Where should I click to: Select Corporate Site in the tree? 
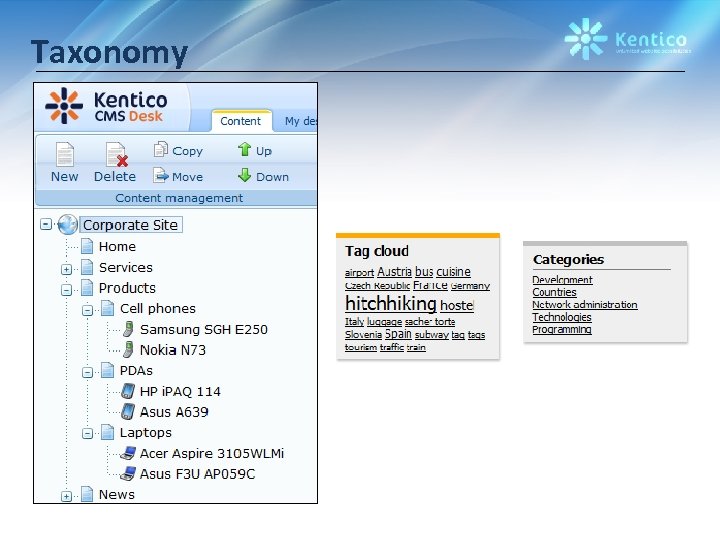pos(130,225)
